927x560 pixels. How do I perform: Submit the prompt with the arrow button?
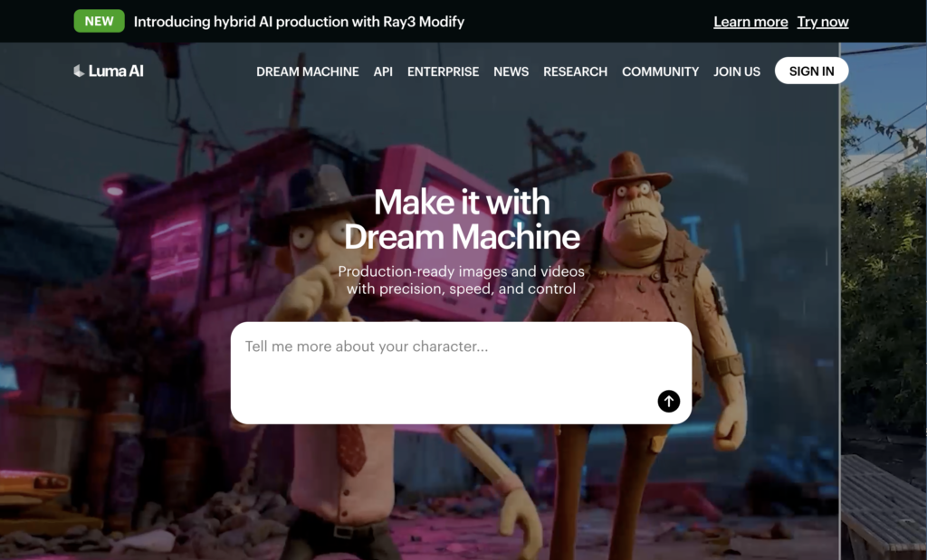coord(668,401)
